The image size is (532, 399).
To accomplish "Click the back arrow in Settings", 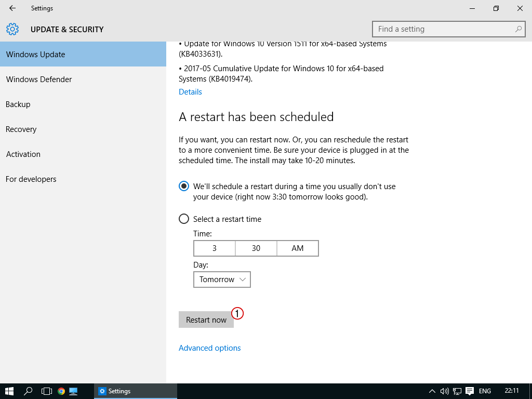I will 12,8.
